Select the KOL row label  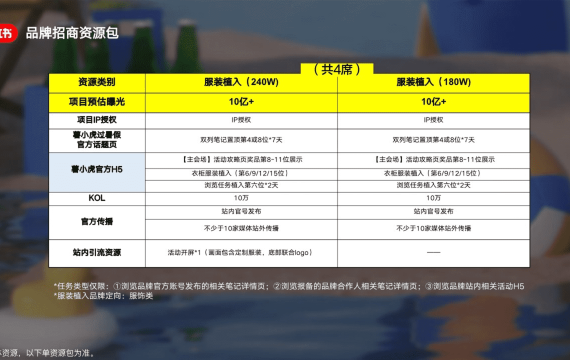[x=97, y=198]
